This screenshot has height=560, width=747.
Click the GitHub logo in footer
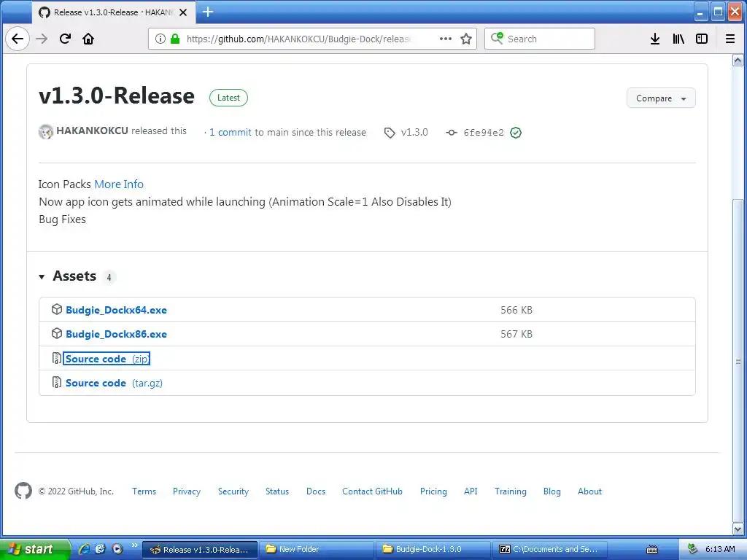coord(23,491)
